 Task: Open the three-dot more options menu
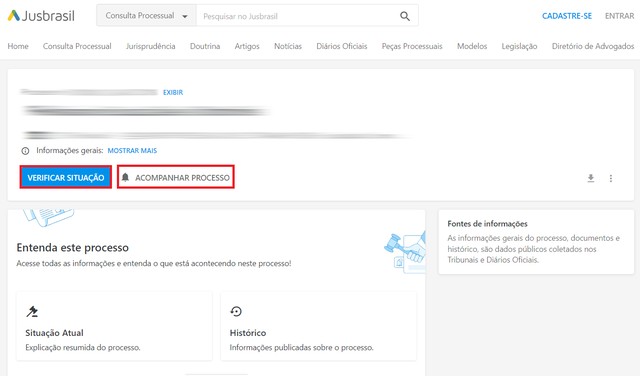tap(611, 178)
